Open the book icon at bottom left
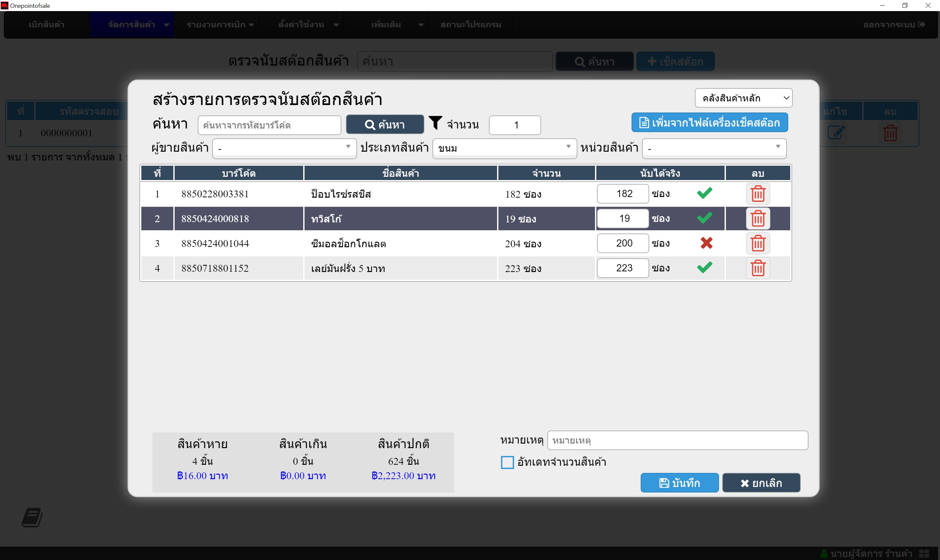Image resolution: width=940 pixels, height=560 pixels. (32, 517)
